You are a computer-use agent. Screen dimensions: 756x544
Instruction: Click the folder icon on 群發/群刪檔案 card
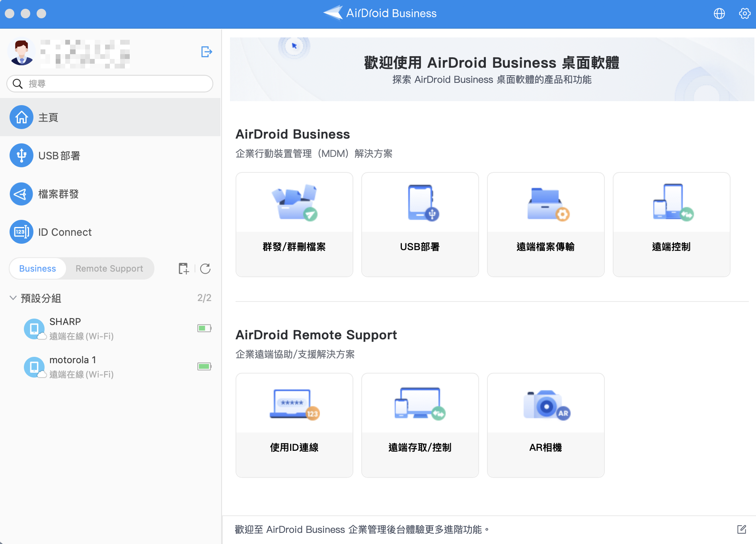[x=294, y=202]
